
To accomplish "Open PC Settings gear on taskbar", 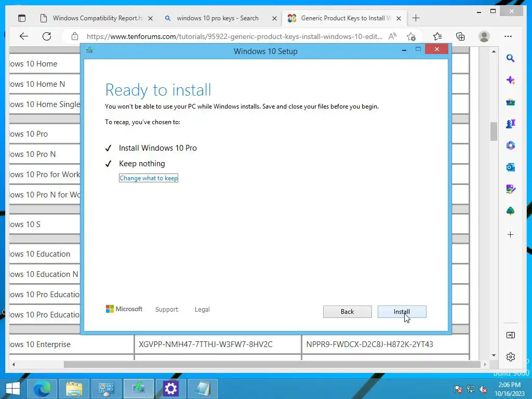I will (170, 389).
